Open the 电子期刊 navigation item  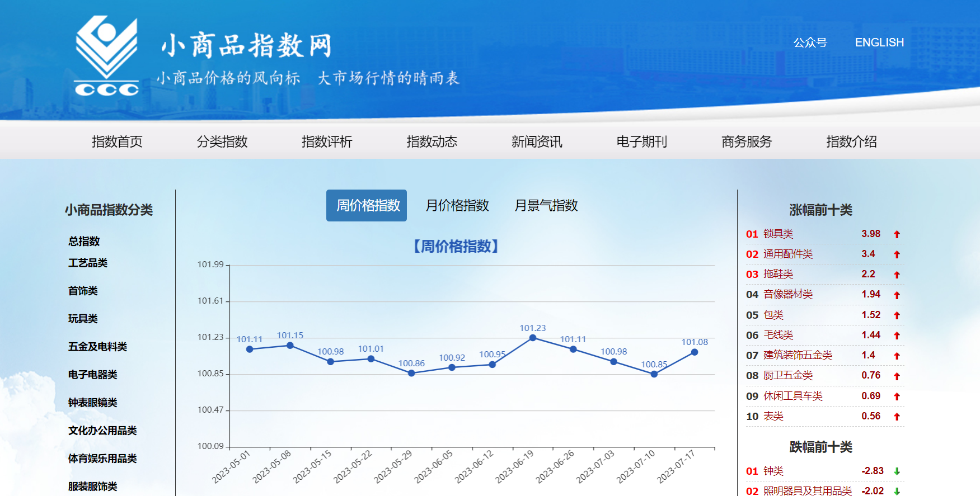(x=642, y=141)
